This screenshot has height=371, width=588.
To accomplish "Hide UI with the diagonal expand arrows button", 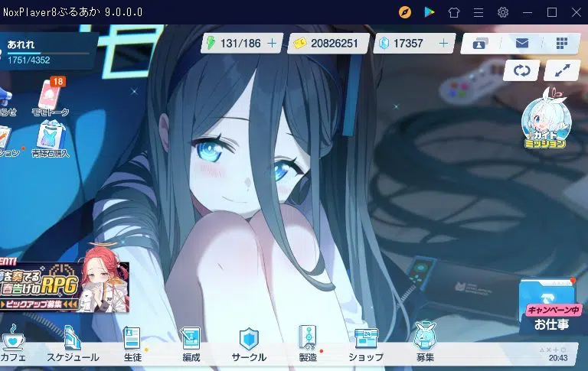I will click(561, 70).
